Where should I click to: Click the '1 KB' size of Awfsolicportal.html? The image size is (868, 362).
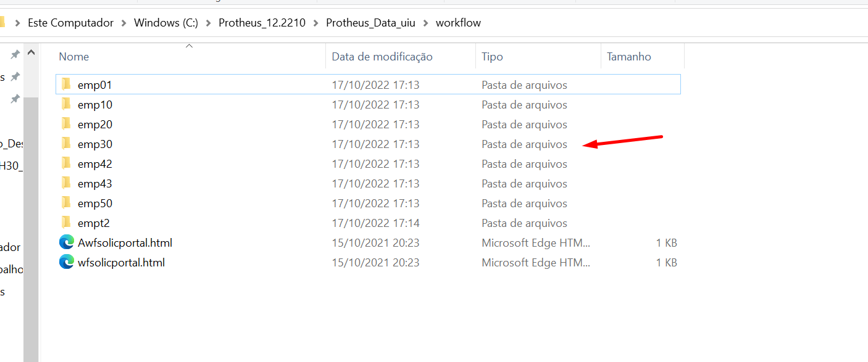coord(666,242)
